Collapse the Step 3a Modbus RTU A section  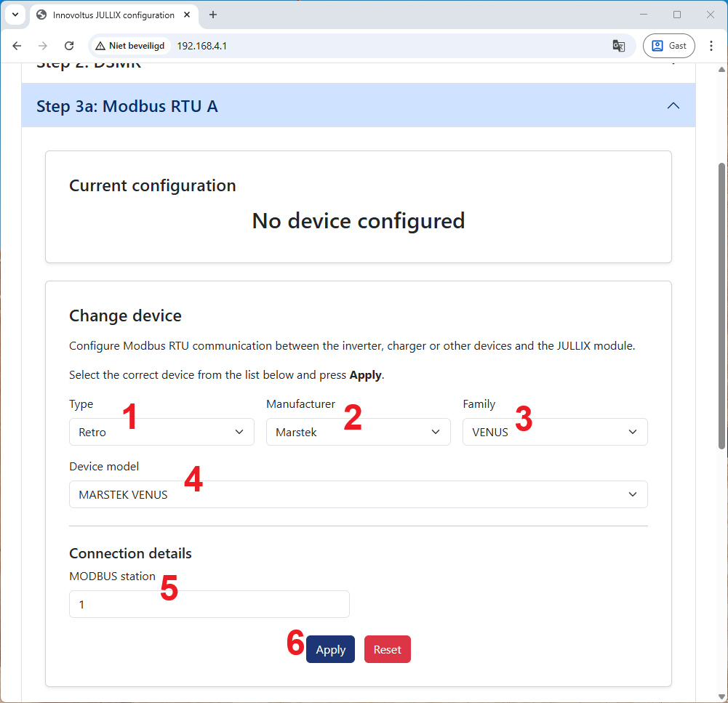tap(673, 106)
